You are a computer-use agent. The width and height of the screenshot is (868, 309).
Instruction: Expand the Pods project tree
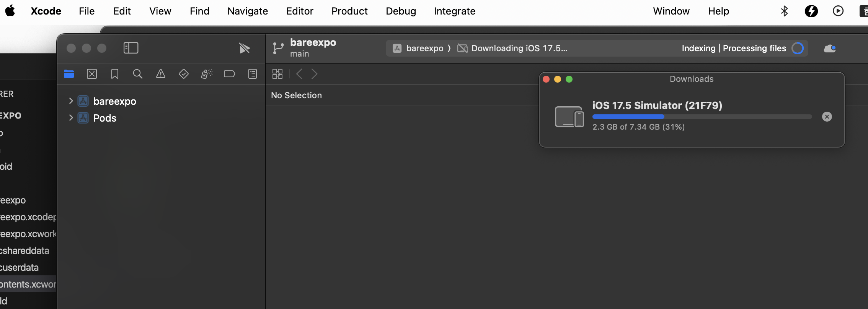[x=71, y=118]
